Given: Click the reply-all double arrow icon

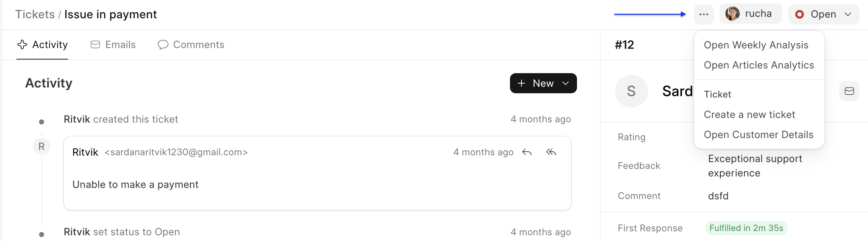Looking at the screenshot, I should (x=551, y=152).
